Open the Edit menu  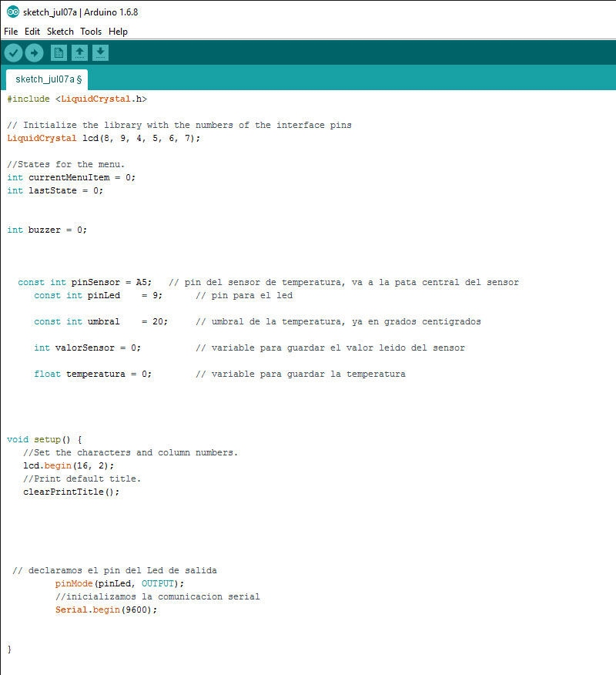[x=32, y=32]
